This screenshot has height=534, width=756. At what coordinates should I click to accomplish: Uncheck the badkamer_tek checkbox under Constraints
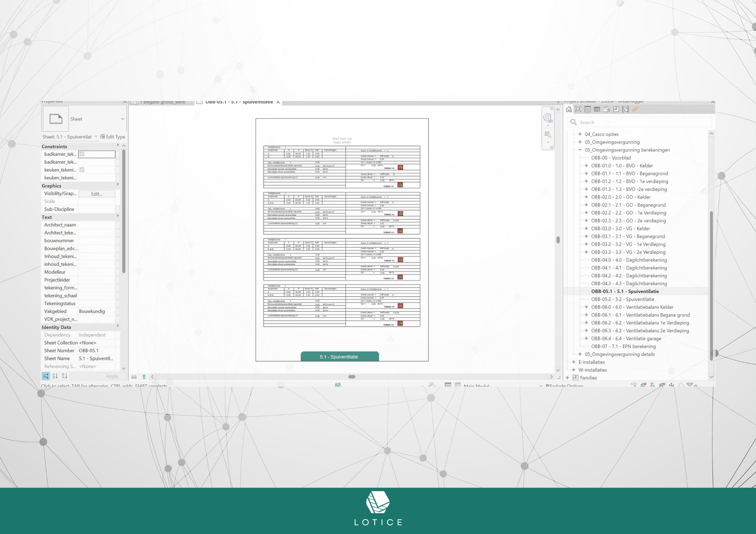(83, 154)
